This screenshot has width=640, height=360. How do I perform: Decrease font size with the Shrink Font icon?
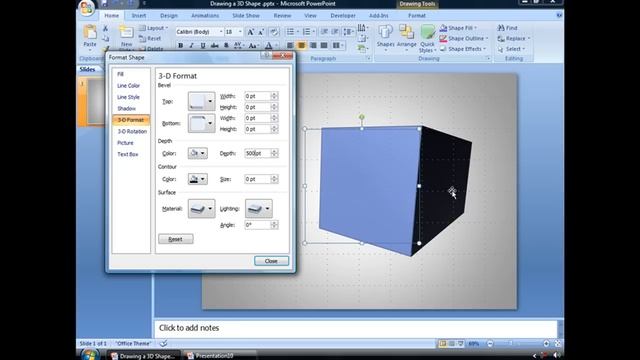tap(261, 32)
